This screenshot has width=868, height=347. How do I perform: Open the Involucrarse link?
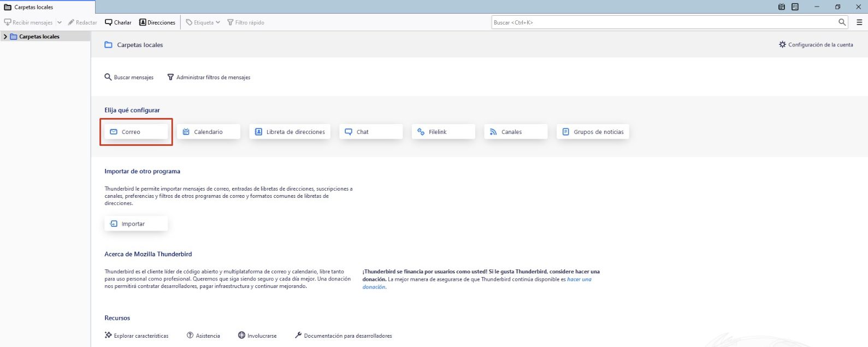pos(257,336)
